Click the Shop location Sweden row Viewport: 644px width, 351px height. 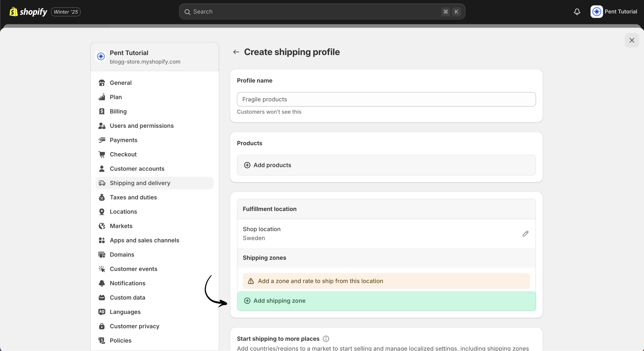(x=386, y=234)
